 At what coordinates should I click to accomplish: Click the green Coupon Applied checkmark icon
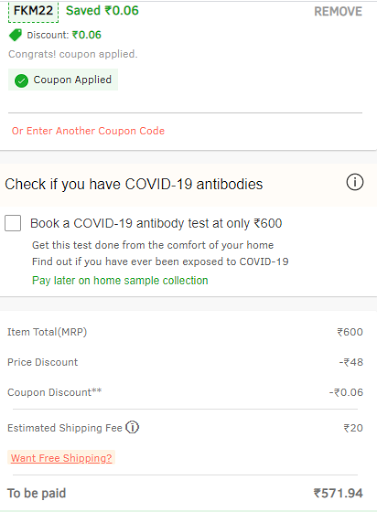21,80
